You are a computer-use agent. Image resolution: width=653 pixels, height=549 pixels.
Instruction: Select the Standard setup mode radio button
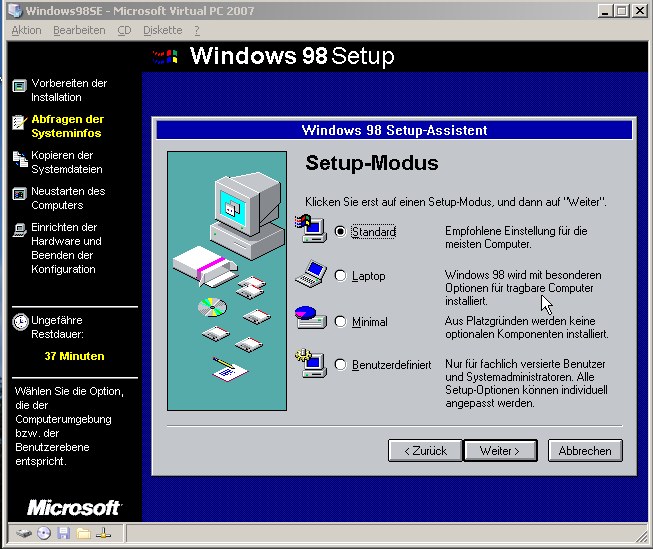[340, 231]
